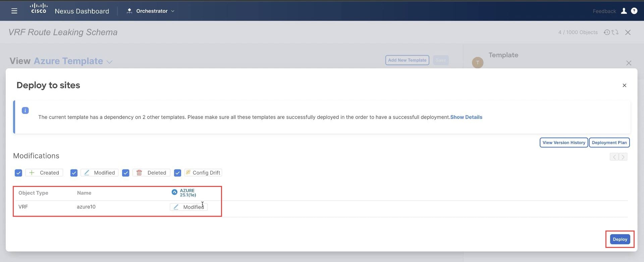Click the blue info icon in banner
The height and width of the screenshot is (262, 644).
pyautogui.click(x=25, y=111)
